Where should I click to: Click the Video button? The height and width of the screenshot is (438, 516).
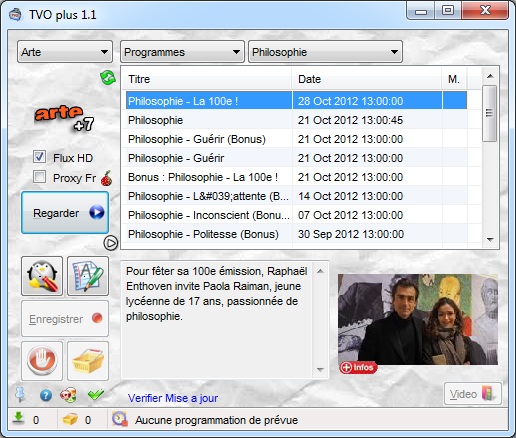473,394
